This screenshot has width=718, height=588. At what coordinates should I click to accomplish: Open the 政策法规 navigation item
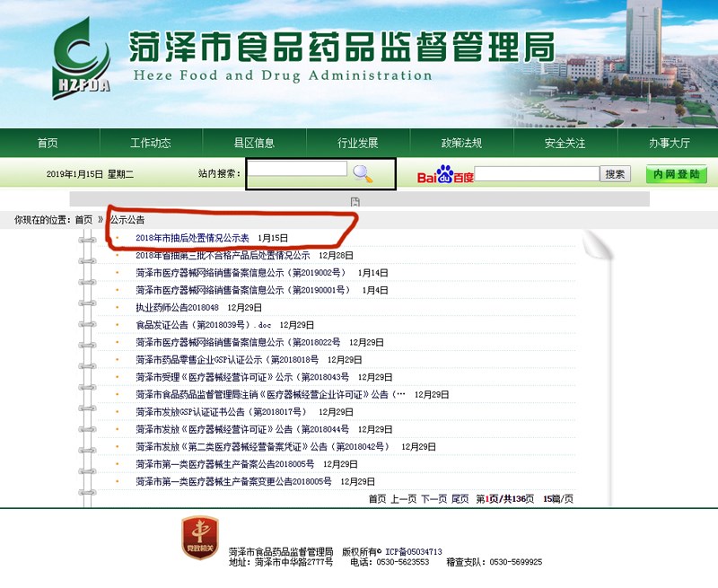[x=461, y=143]
